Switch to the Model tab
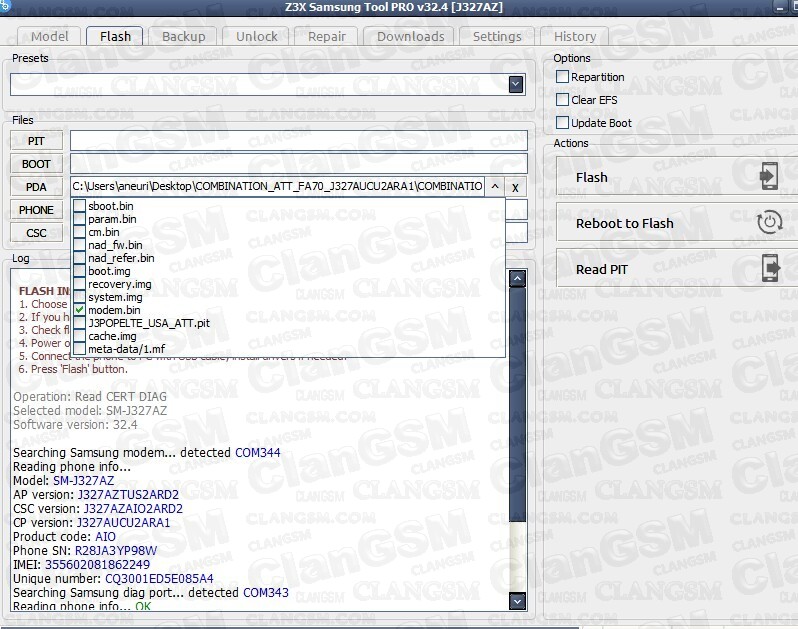Screen dimensions: 798x629 coord(49,37)
